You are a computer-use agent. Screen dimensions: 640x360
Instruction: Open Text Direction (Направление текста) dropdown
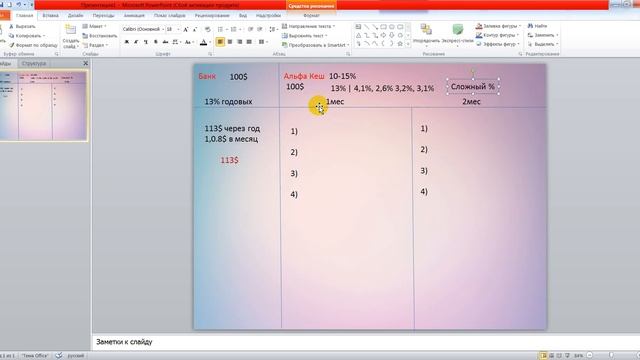(x=309, y=26)
